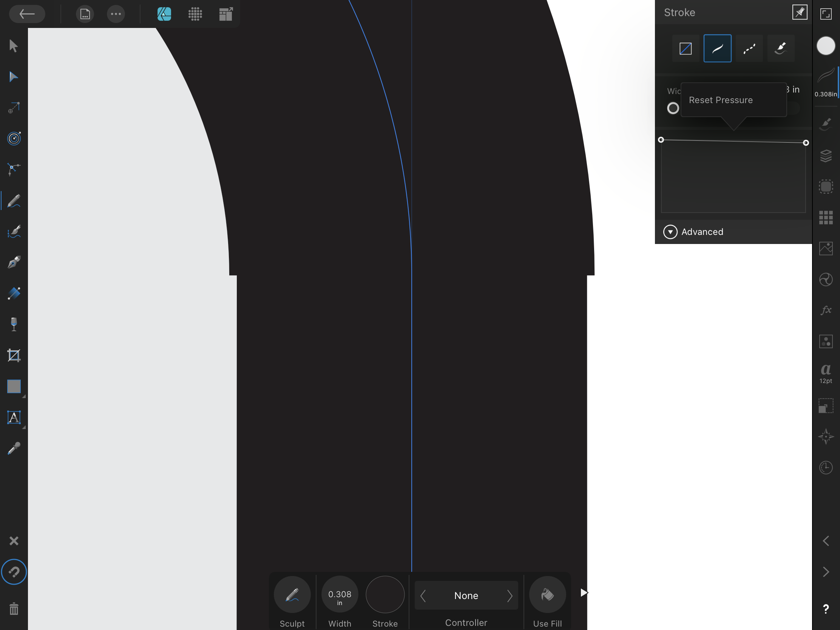The height and width of the screenshot is (630, 840).
Task: Pick the color picker eyedropper tool
Action: coord(14,448)
